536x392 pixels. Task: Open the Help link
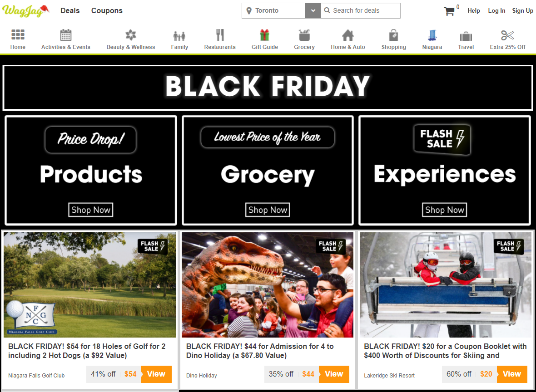click(474, 10)
